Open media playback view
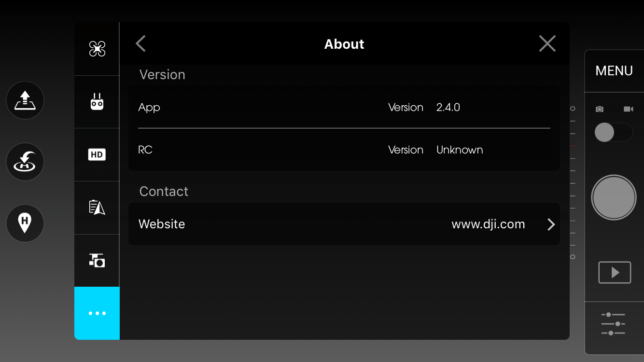Image resolution: width=644 pixels, height=362 pixels. pos(614,272)
